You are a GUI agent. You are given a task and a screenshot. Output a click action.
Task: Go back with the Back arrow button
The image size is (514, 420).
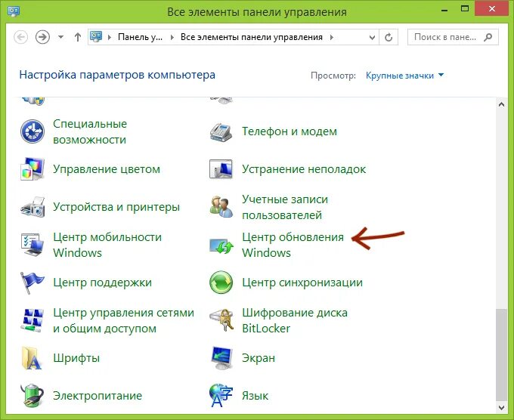coord(20,37)
